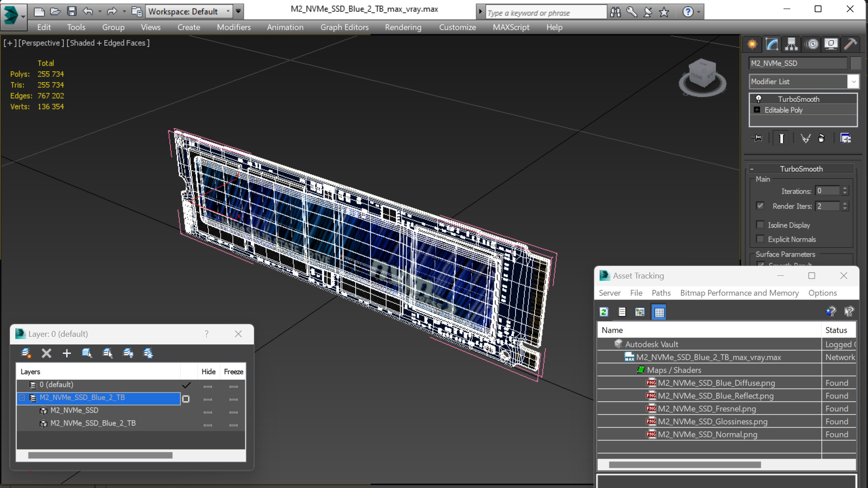Open the Rendering menu
This screenshot has width=868, height=488.
[403, 28]
